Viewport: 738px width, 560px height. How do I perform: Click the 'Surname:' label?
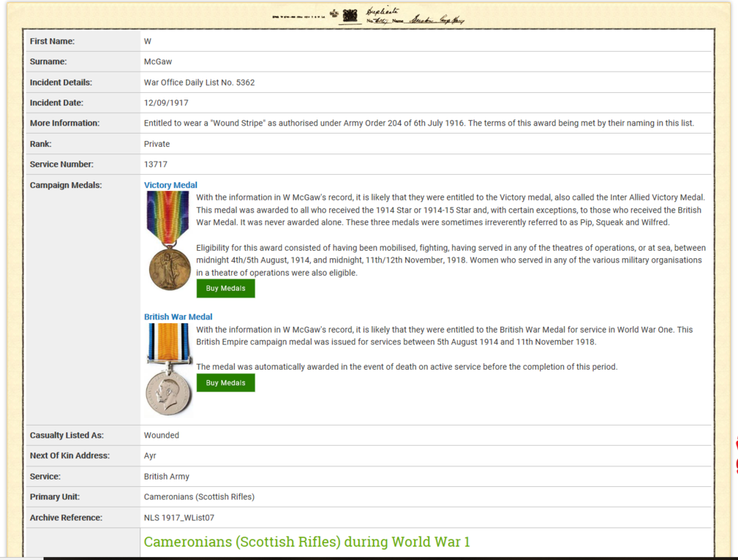click(x=49, y=62)
